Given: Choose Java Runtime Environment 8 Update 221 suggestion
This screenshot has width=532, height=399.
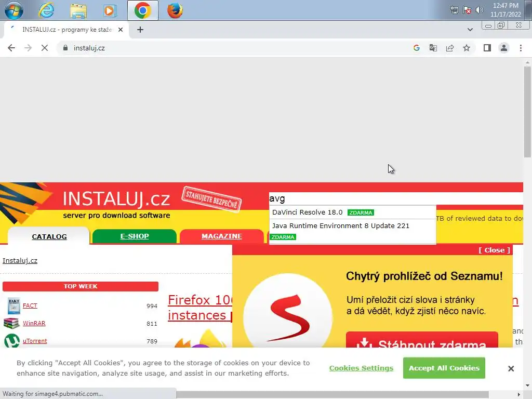Looking at the screenshot, I should coord(352,231).
